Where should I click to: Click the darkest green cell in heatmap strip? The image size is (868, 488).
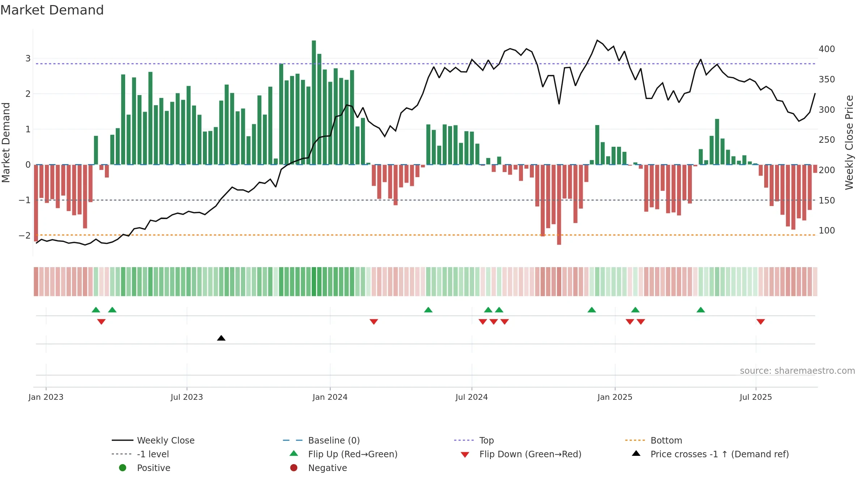pos(314,282)
